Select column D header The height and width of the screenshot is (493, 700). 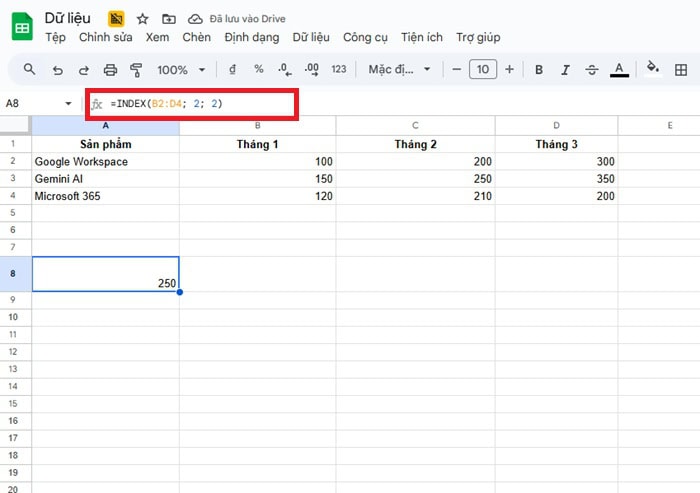click(556, 125)
